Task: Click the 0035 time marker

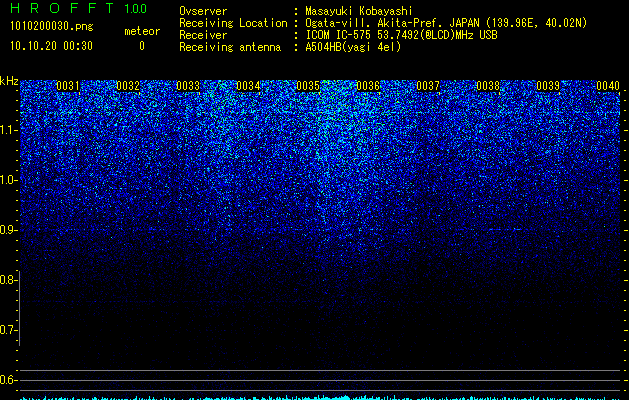Action: pos(308,86)
